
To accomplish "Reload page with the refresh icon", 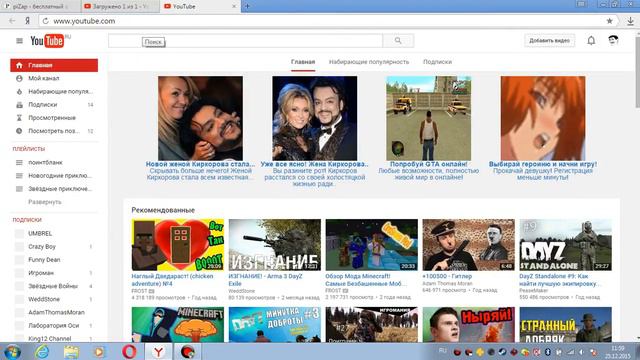I will (x=45, y=21).
